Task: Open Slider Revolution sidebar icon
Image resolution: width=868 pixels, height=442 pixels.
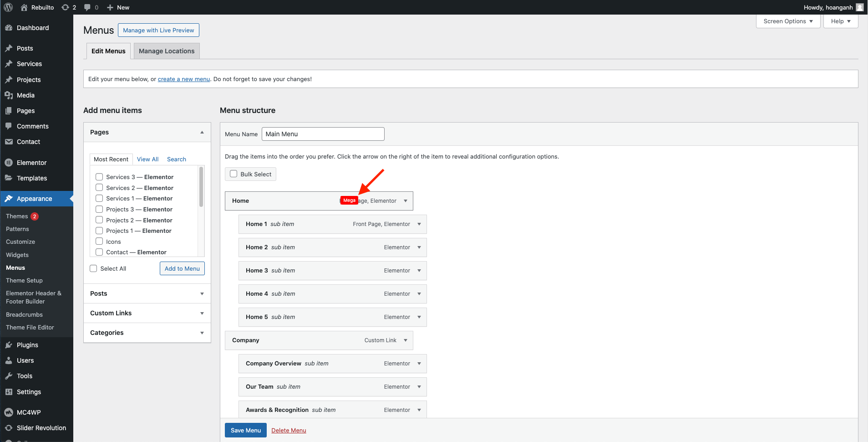Action: pyautogui.click(x=9, y=428)
